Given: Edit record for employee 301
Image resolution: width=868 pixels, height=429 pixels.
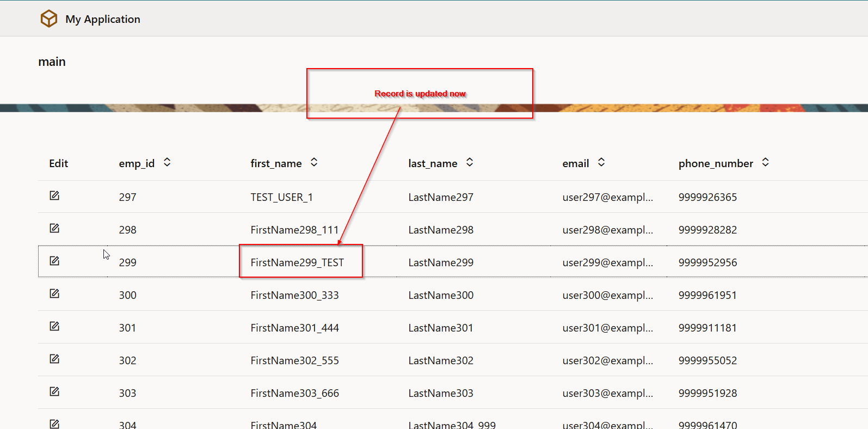Looking at the screenshot, I should pyautogui.click(x=54, y=326).
